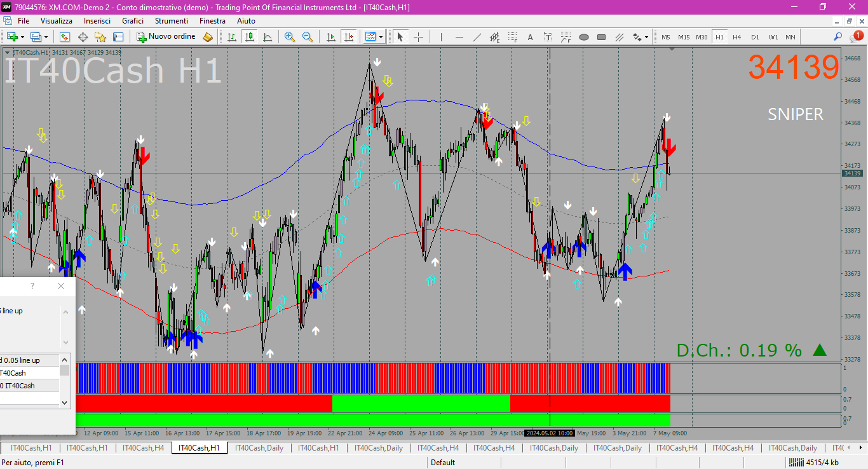This screenshot has height=469, width=868.
Task: Select the crosshair tool
Action: point(418,37)
